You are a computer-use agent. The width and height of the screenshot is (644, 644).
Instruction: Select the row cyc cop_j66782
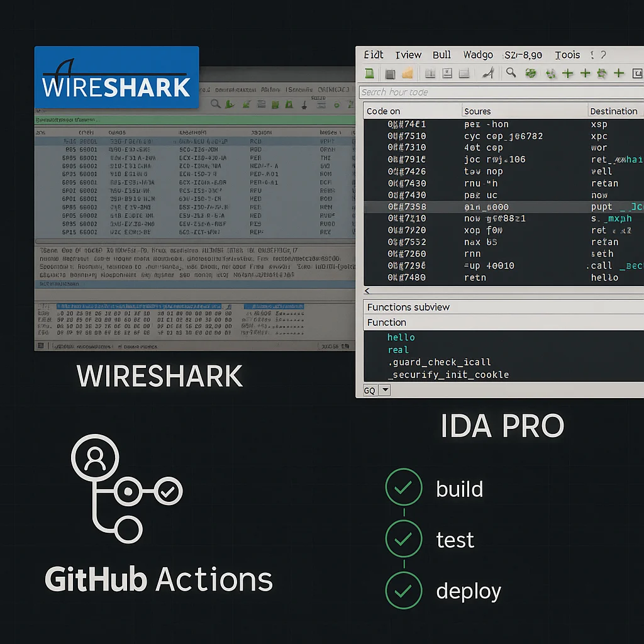[x=504, y=136]
